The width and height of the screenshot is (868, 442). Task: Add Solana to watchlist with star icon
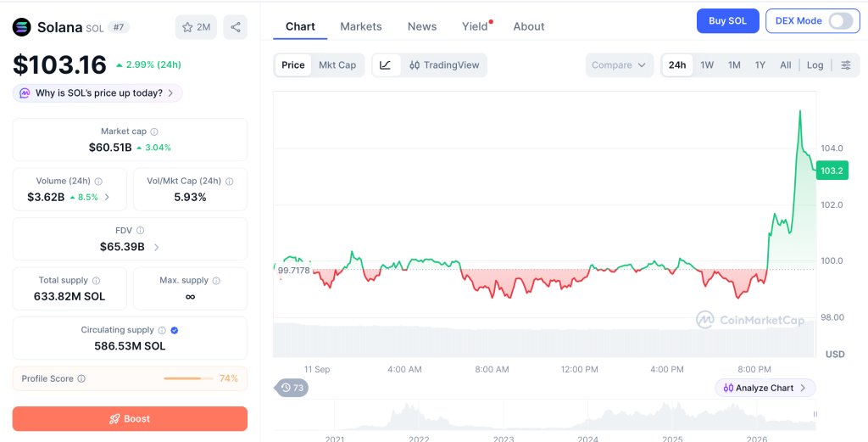[196, 27]
